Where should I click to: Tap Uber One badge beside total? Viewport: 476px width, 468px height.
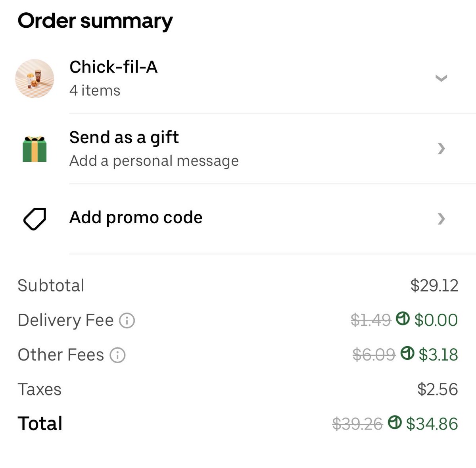click(395, 422)
